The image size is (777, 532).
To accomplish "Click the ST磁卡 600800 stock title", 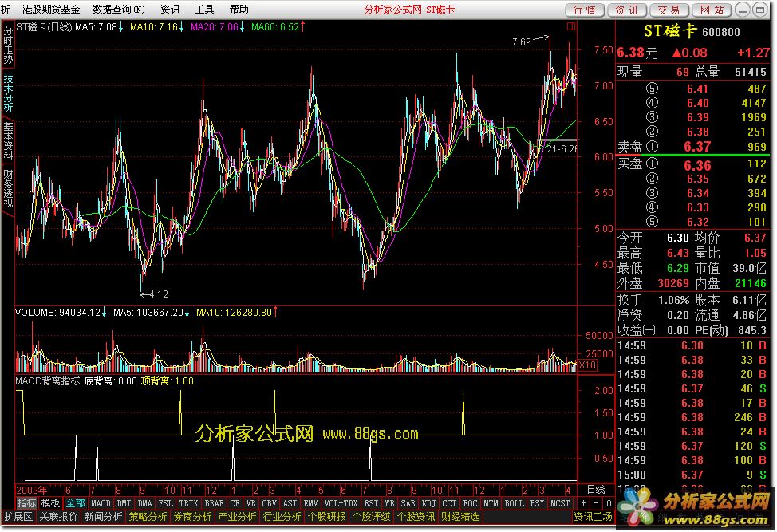I will 692,31.
